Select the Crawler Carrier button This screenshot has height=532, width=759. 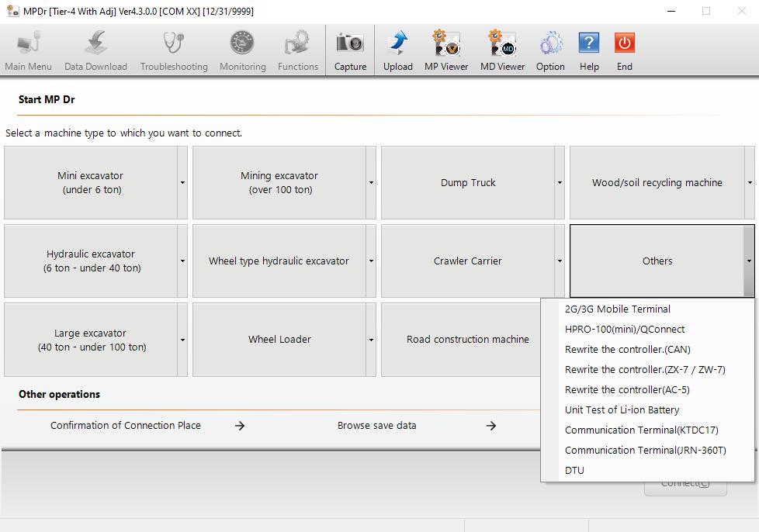point(468,261)
